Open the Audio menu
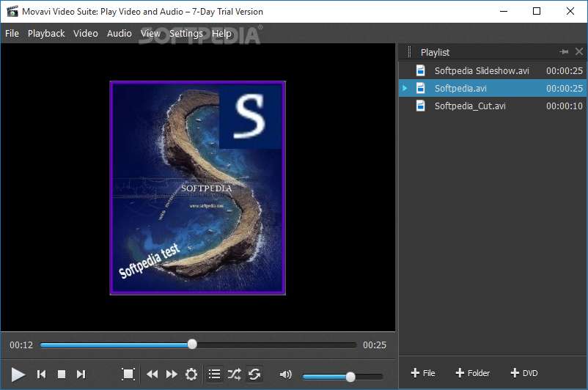The image size is (588, 390). tap(120, 34)
